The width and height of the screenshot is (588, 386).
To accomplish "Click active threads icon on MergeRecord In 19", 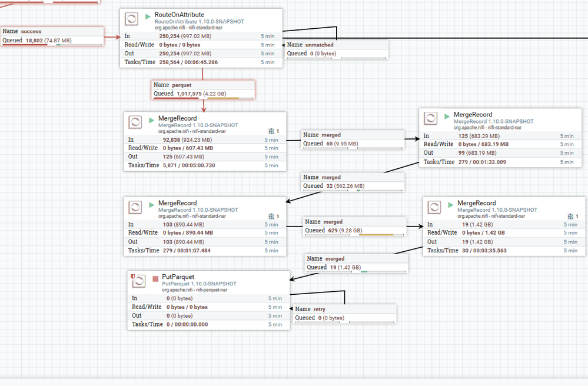I will pyautogui.click(x=571, y=216).
